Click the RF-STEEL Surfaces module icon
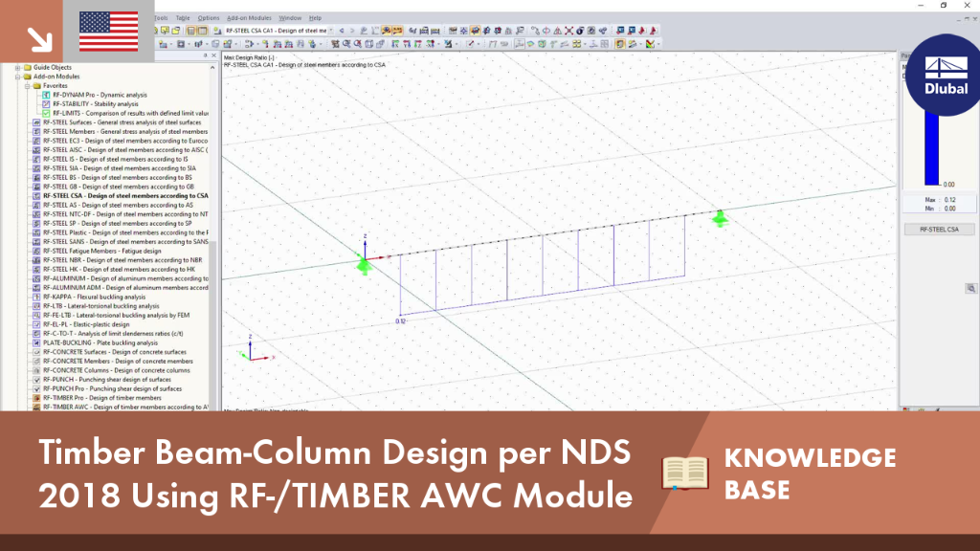 pos(36,122)
